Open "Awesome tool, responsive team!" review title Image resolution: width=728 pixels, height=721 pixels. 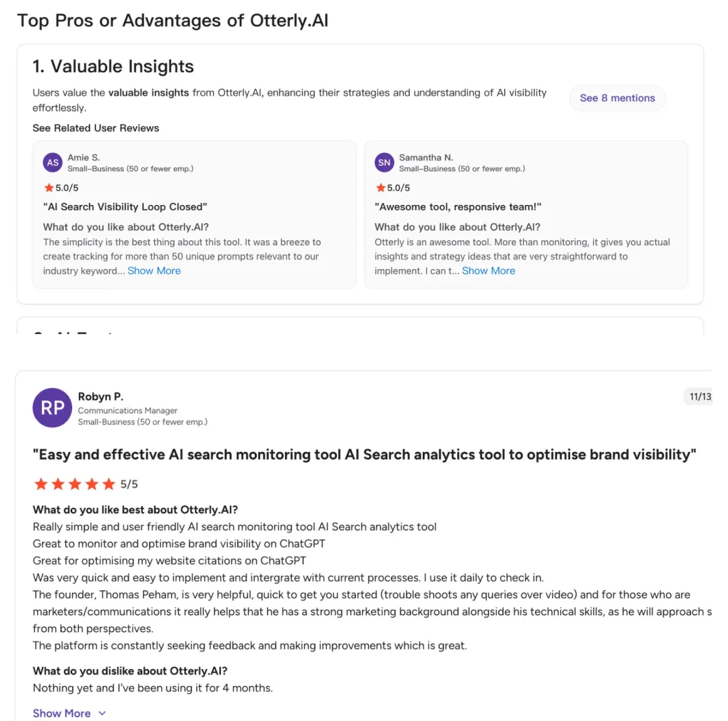(x=458, y=207)
